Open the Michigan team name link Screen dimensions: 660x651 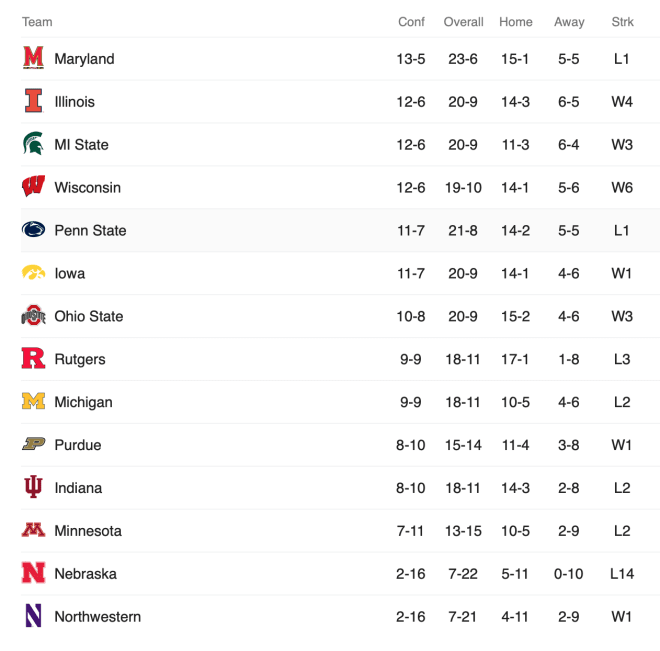[83, 402]
